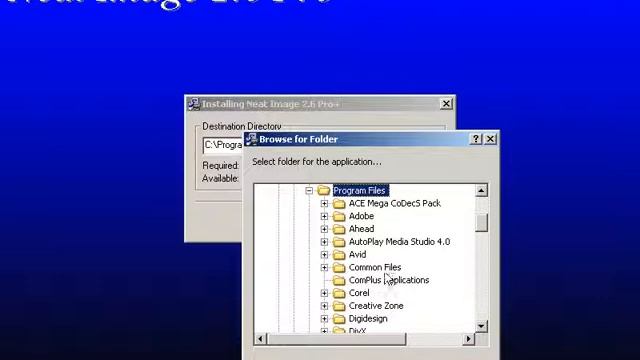Screen dimensions: 640x360
Task: Click the horizontal scrollbar right arrow
Action: tap(469, 339)
